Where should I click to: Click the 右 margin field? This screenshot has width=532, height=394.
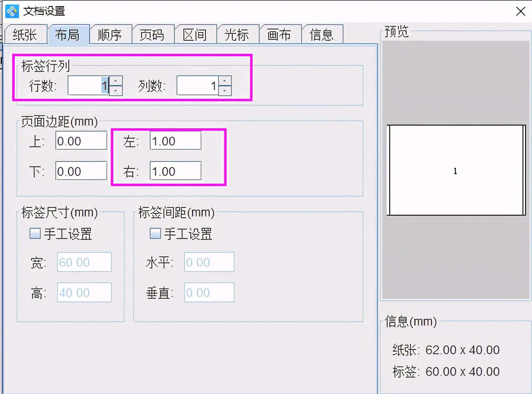pyautogui.click(x=176, y=171)
